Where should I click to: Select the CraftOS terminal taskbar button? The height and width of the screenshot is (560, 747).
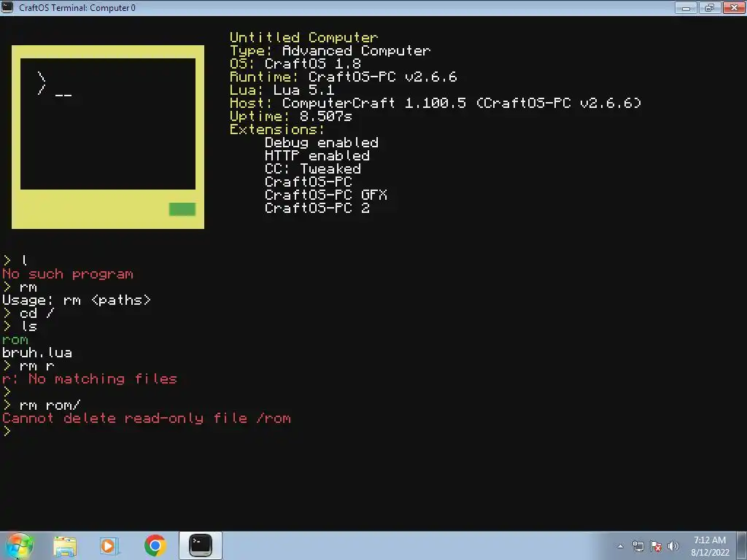point(201,545)
